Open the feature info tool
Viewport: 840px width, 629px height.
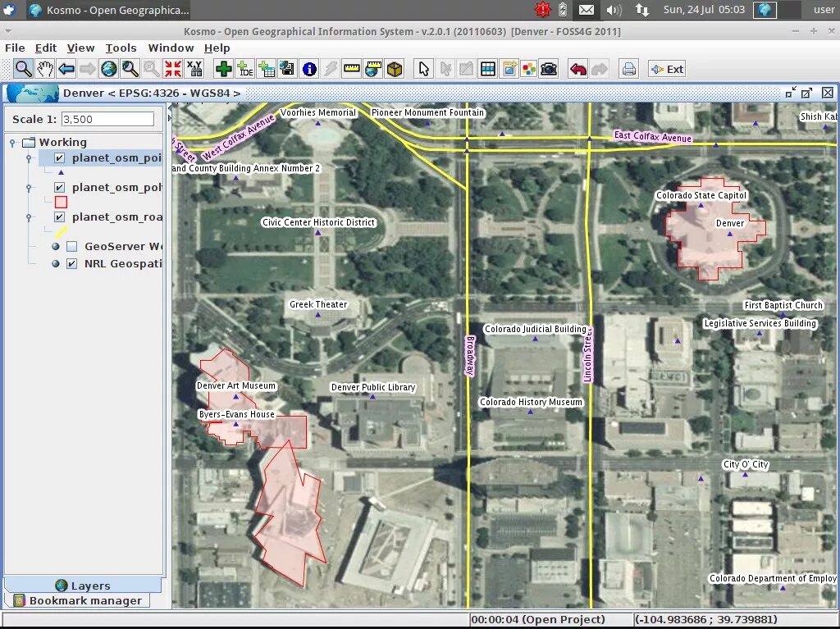tap(309, 69)
